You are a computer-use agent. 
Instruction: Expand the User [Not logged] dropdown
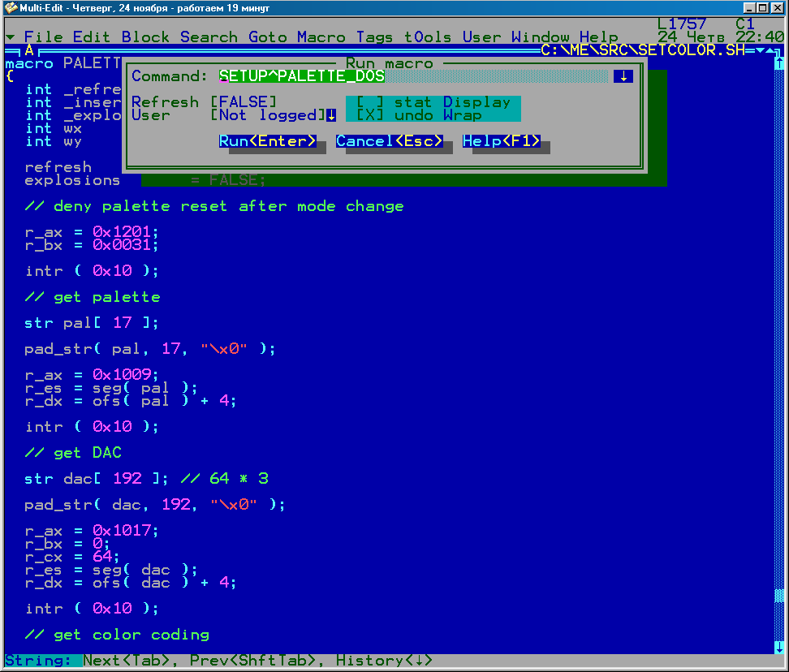pos(331,115)
